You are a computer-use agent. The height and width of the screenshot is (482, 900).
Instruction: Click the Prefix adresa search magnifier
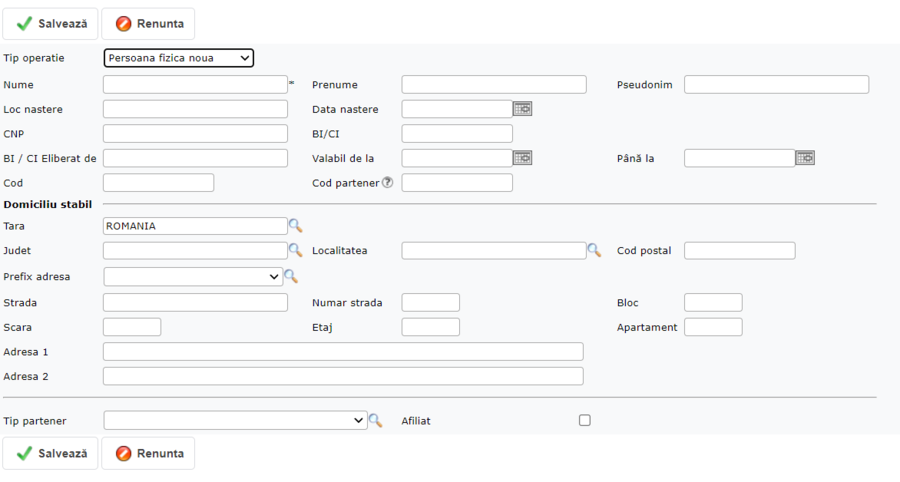pyautogui.click(x=291, y=276)
